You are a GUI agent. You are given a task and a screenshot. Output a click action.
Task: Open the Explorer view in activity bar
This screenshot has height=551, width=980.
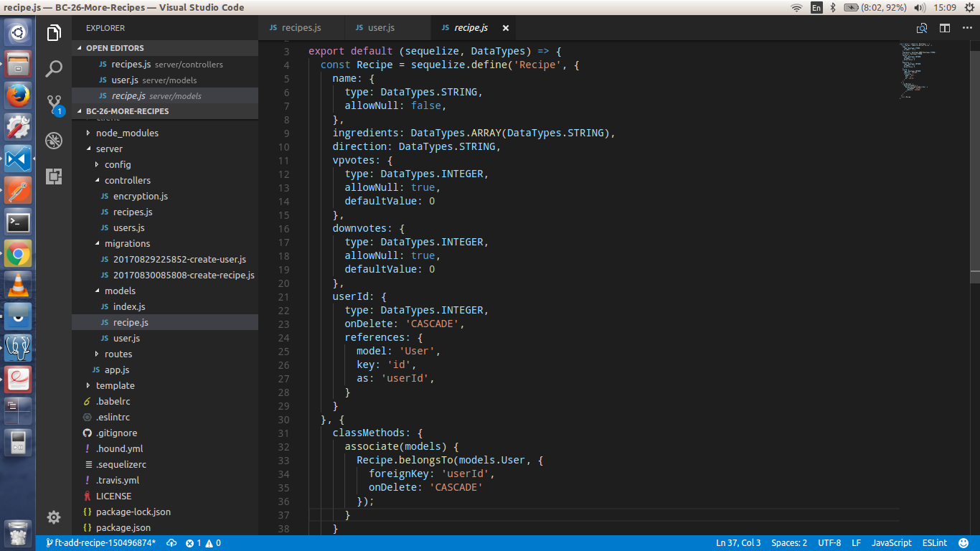coord(54,33)
